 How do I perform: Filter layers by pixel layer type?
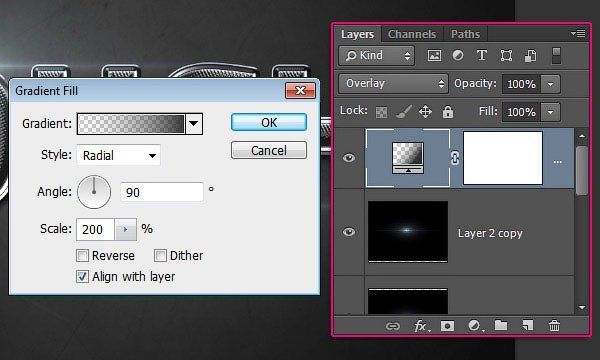[434, 55]
